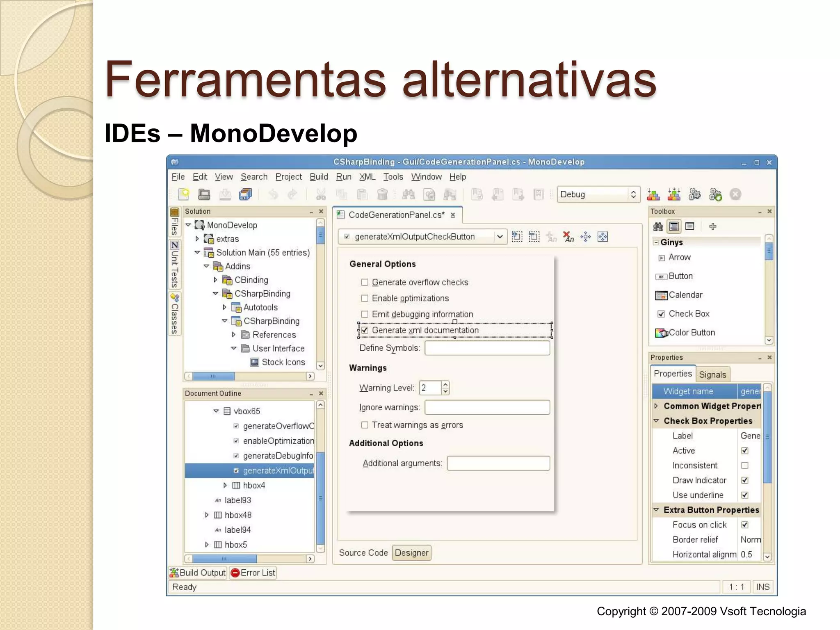Open the Unit Tests side tab
The height and width of the screenshot is (630, 840).
175,265
